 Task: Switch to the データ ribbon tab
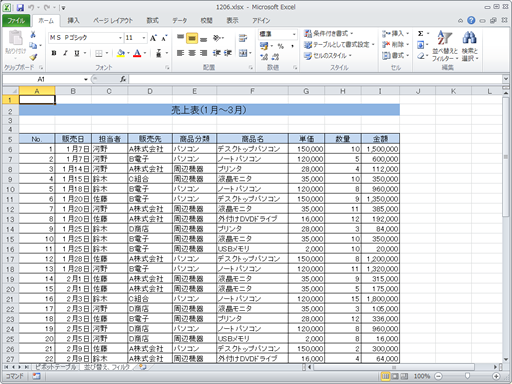click(x=179, y=21)
